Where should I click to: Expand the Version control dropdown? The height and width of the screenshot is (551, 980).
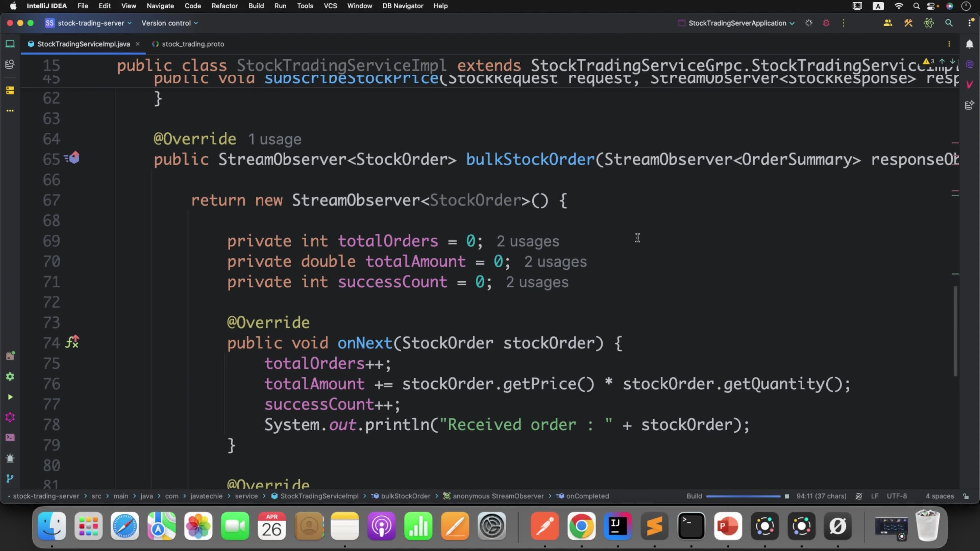click(170, 23)
